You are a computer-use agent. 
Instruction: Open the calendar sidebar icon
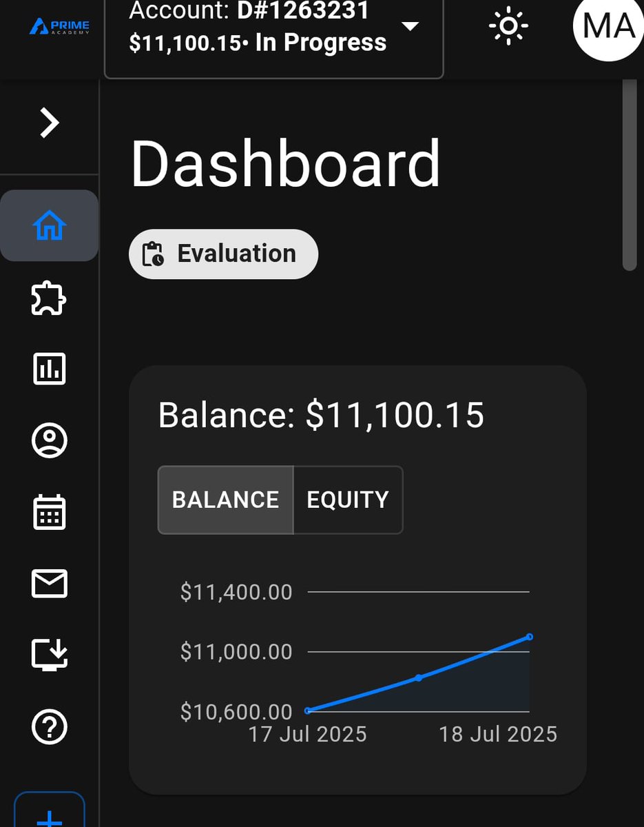[x=49, y=512]
